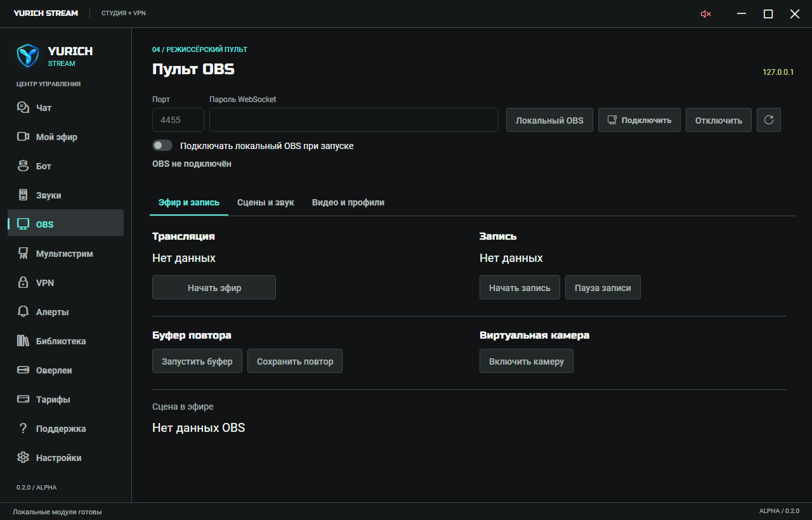The height and width of the screenshot is (520, 812).
Task: Enable virtual camera with Включить камеру
Action: point(527,361)
